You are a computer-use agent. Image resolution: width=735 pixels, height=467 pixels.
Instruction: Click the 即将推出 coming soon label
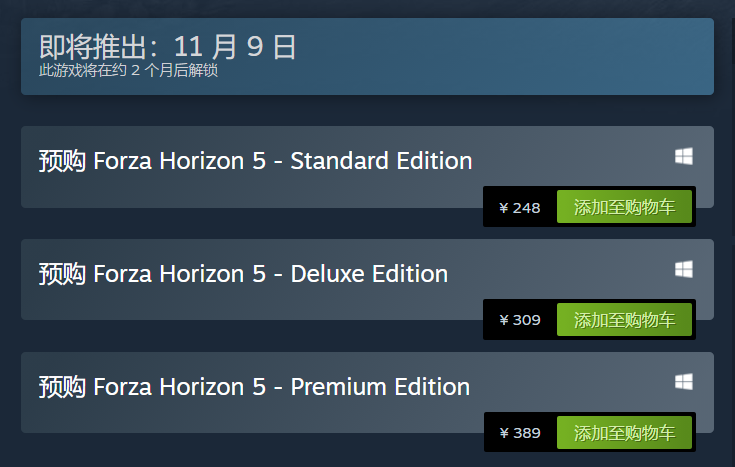tap(92, 46)
